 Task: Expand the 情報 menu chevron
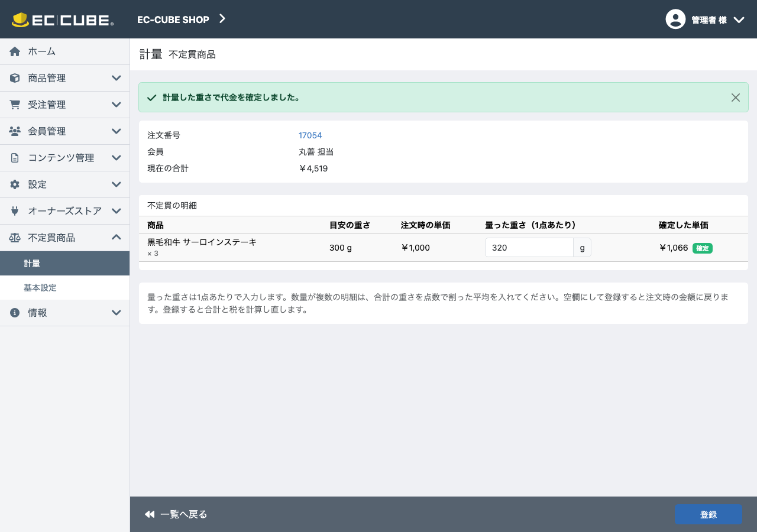pos(117,313)
